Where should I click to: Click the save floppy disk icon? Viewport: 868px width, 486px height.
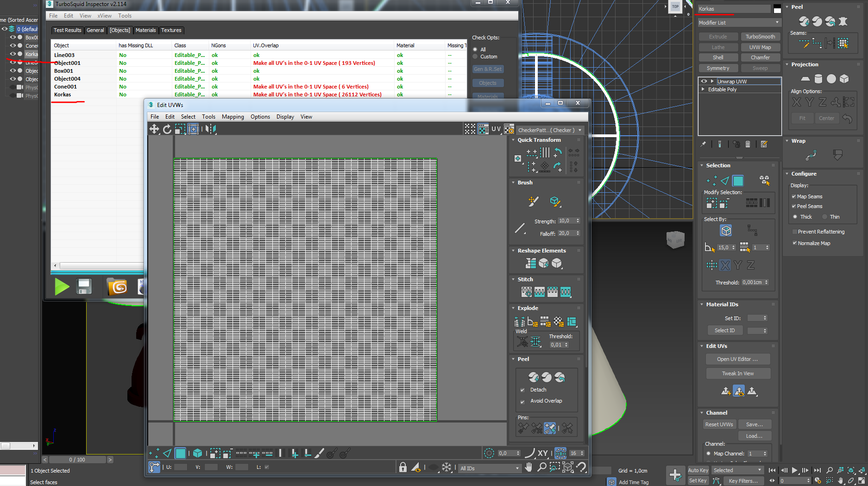84,287
